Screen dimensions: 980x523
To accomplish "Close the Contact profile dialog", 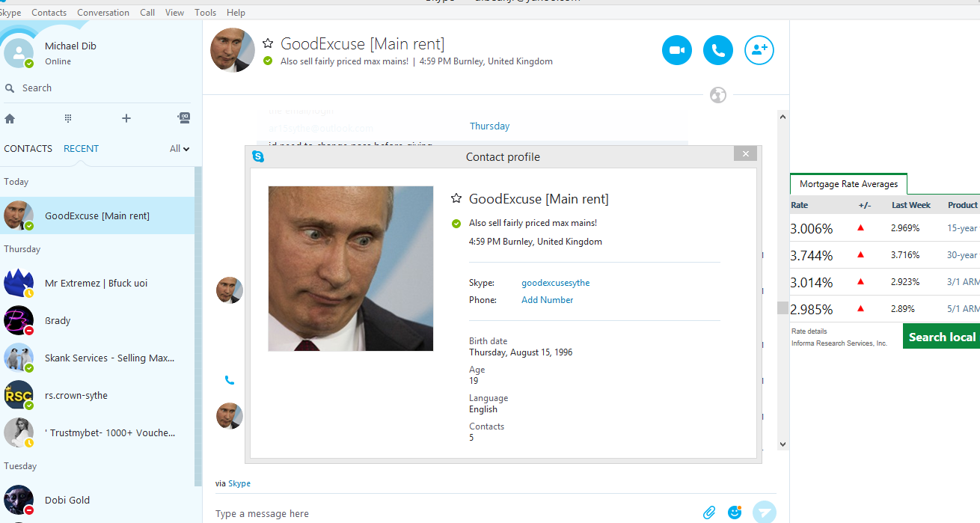I will coord(745,154).
